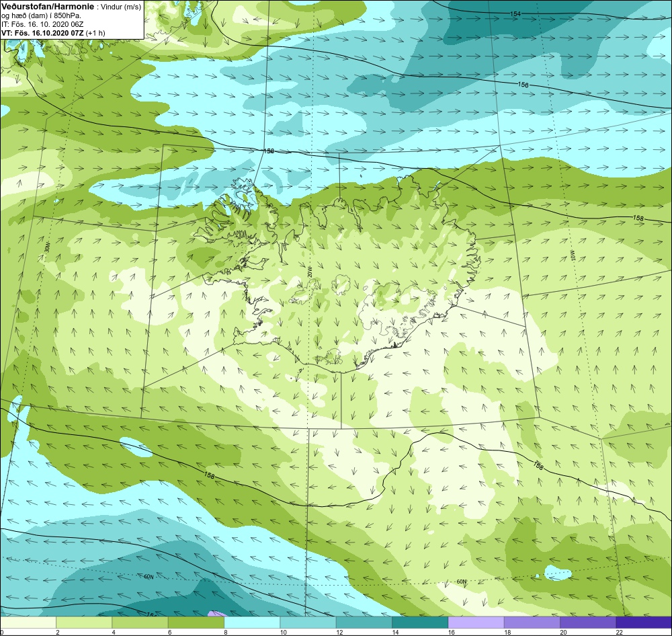Click the legend scale value "6"
Image resolution: width=672 pixels, height=636 pixels.
(x=170, y=632)
